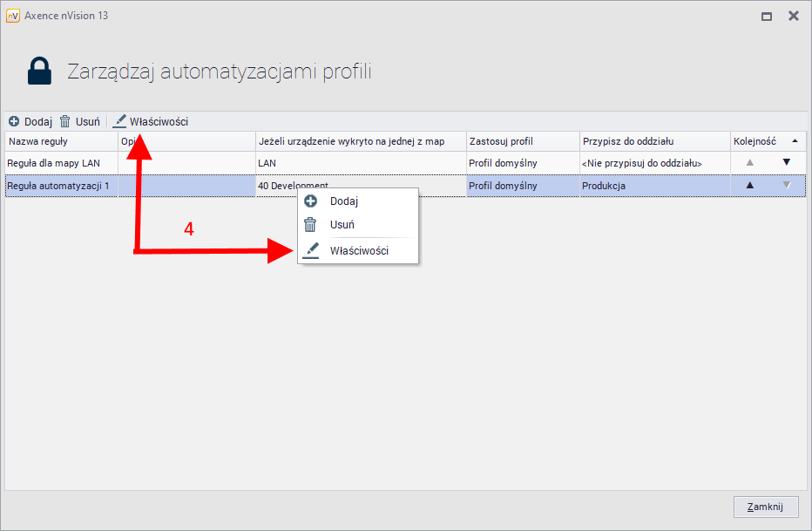The height and width of the screenshot is (531, 812).
Task: Click the Zamknij button
Action: [765, 507]
